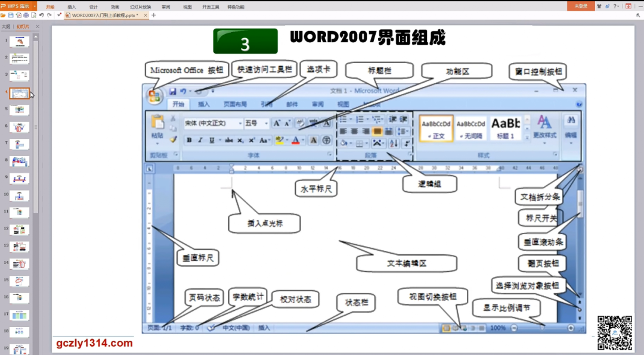Click the orange 未登录 login button
This screenshot has width=644, height=355.
click(580, 6)
